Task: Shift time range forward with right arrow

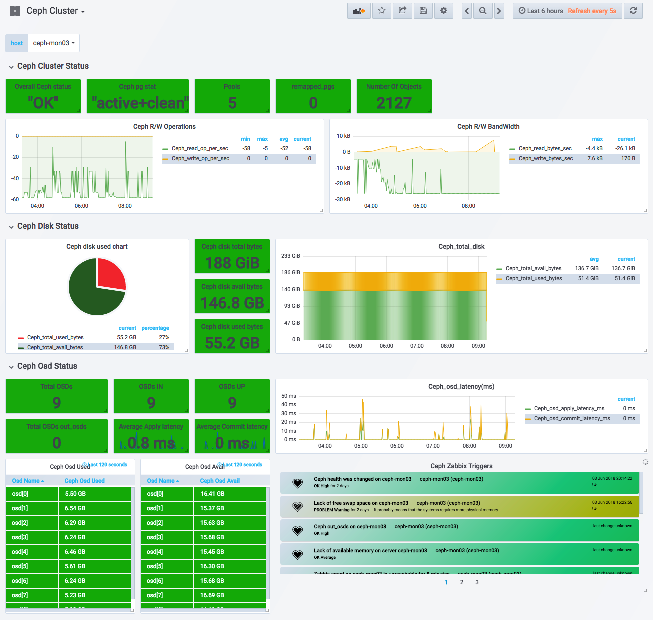Action: pyautogui.click(x=498, y=11)
